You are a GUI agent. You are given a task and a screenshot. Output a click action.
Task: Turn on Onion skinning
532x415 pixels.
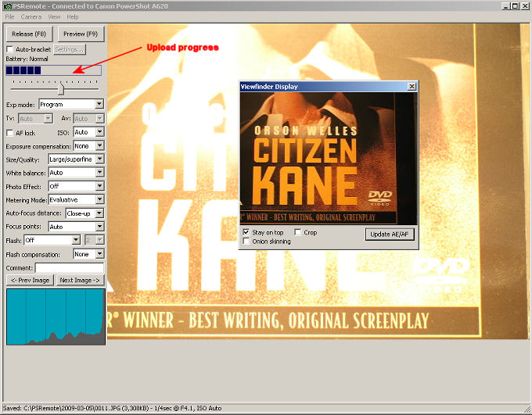(246, 241)
